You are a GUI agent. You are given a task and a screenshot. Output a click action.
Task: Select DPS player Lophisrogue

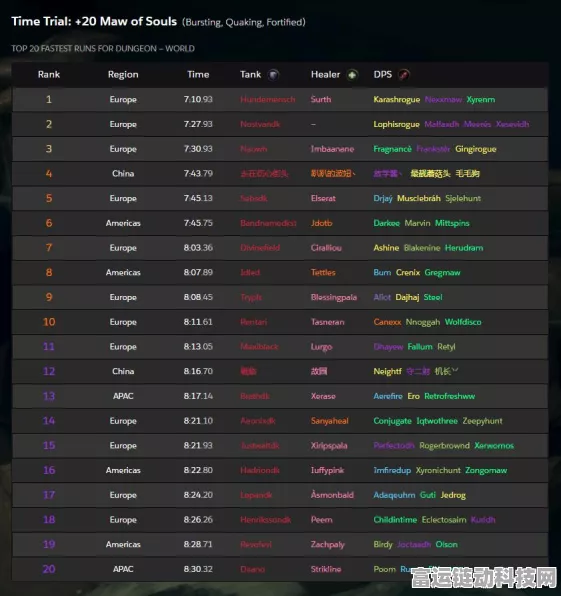tap(396, 124)
